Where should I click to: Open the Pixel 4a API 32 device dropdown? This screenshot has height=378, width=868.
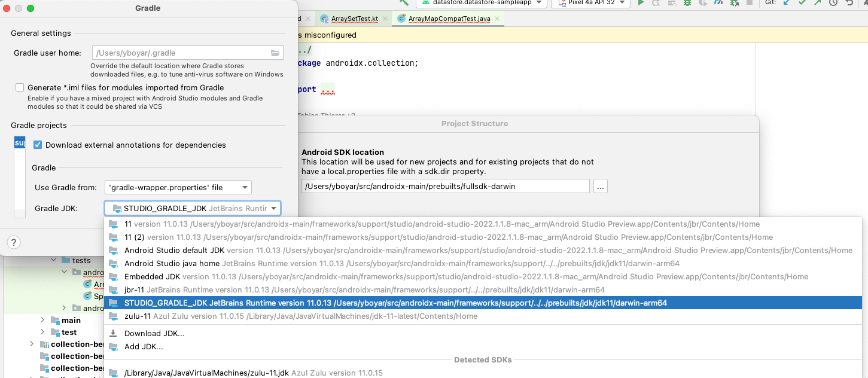point(590,3)
